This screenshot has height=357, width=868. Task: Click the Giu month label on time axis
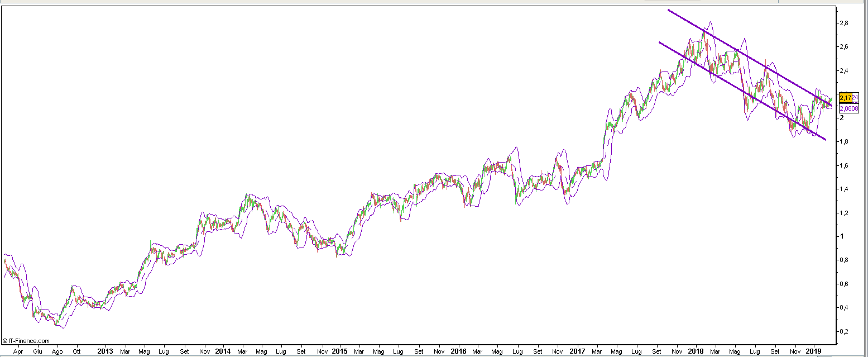(x=37, y=352)
